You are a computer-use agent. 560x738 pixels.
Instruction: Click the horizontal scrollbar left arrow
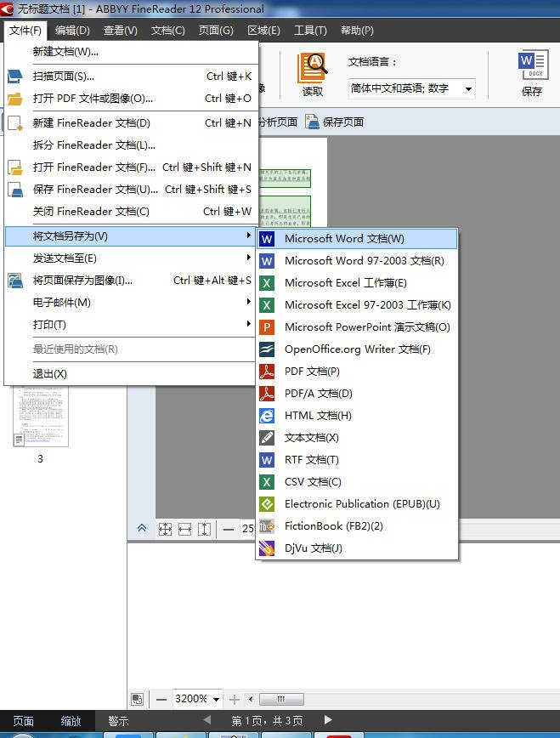pyautogui.click(x=251, y=699)
